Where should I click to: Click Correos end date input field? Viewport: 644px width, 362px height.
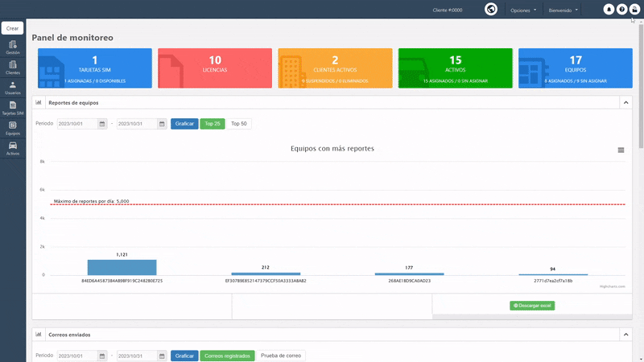[137, 356]
